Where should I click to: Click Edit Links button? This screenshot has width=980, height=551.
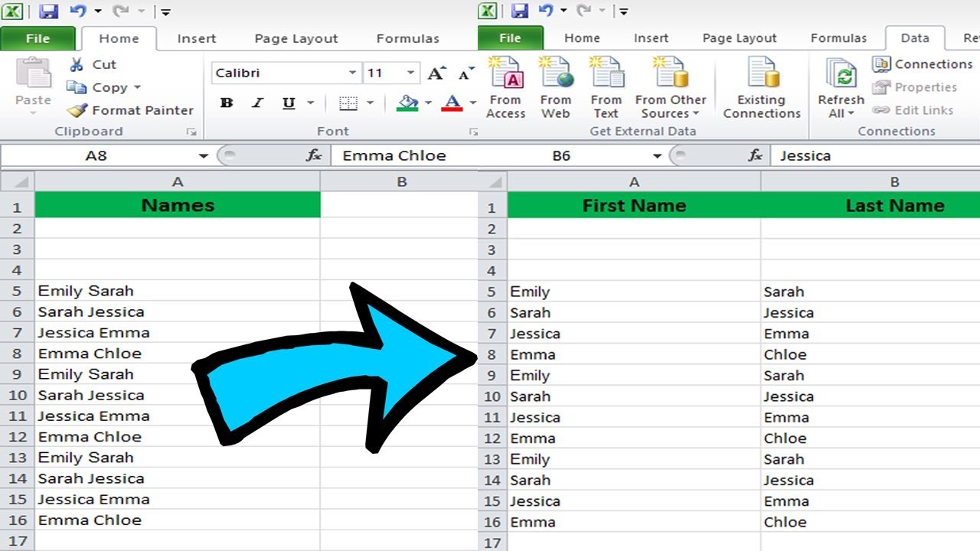[x=913, y=110]
